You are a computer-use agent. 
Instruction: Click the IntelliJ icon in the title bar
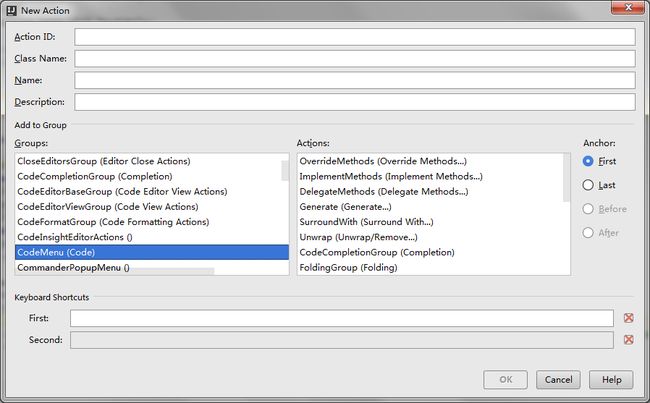(x=12, y=11)
